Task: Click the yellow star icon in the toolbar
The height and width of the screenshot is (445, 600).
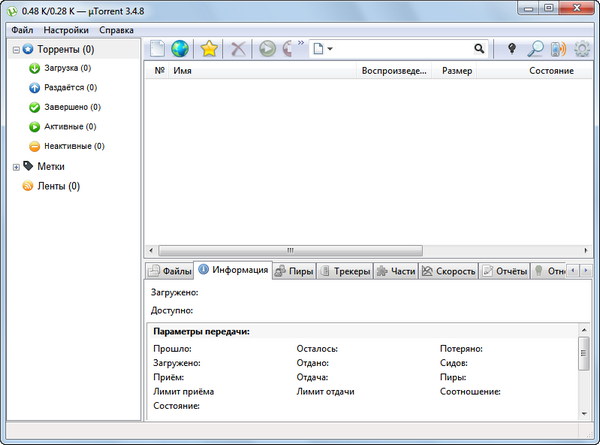Action: coord(208,48)
